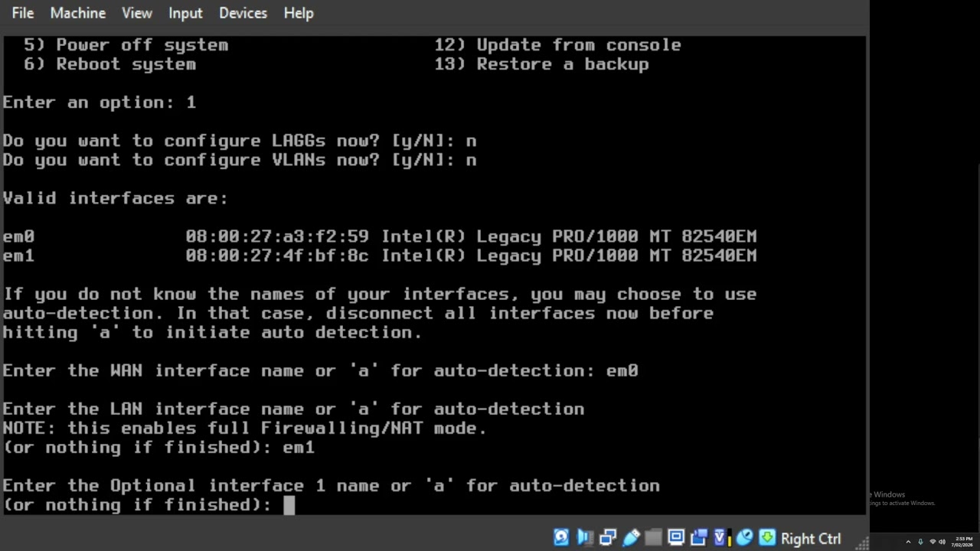Click the '12) Update from console' line
Image resolution: width=980 pixels, height=551 pixels.
557,45
